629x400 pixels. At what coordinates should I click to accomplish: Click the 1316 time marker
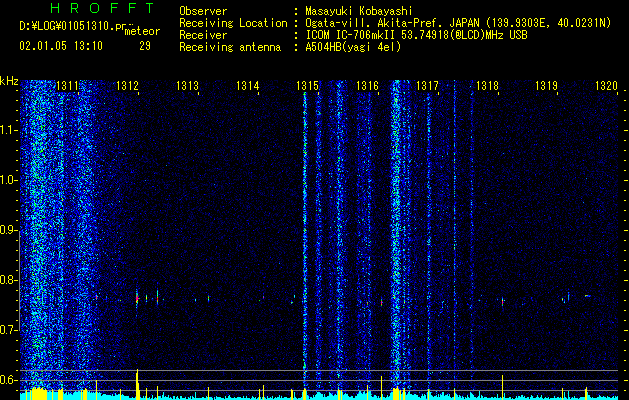(367, 85)
